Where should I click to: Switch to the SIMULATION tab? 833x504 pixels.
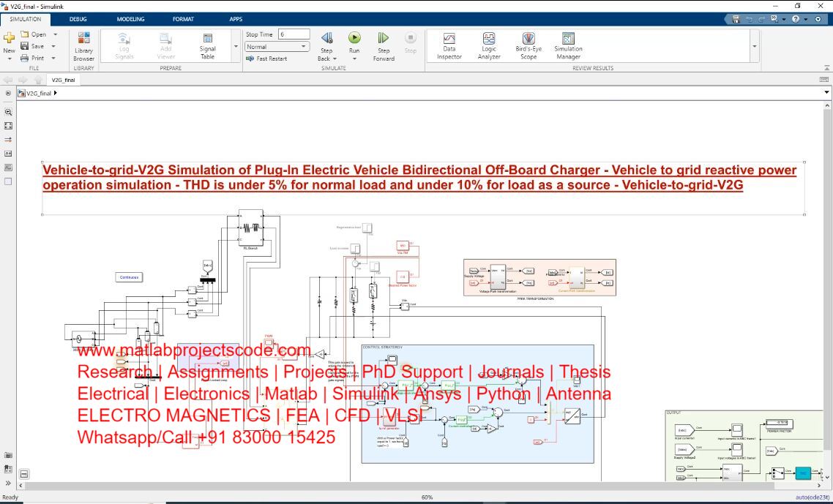[x=26, y=19]
